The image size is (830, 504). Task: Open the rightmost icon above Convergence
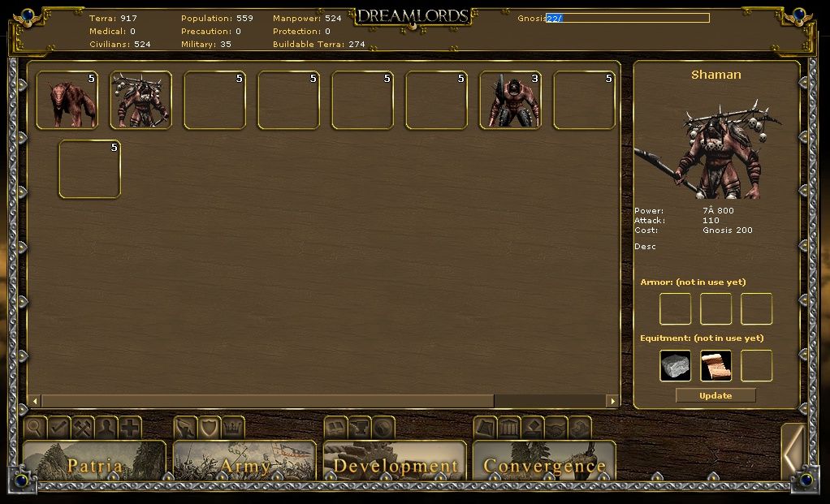580,427
